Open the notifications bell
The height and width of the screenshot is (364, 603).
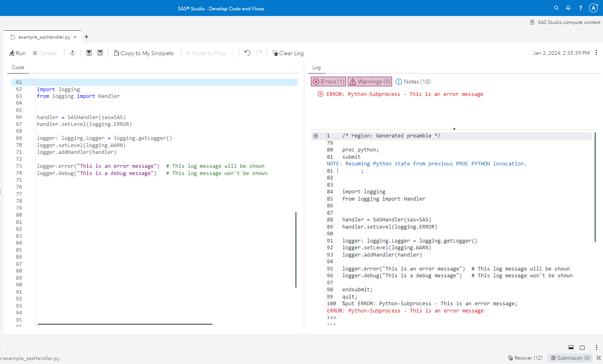coord(568,8)
